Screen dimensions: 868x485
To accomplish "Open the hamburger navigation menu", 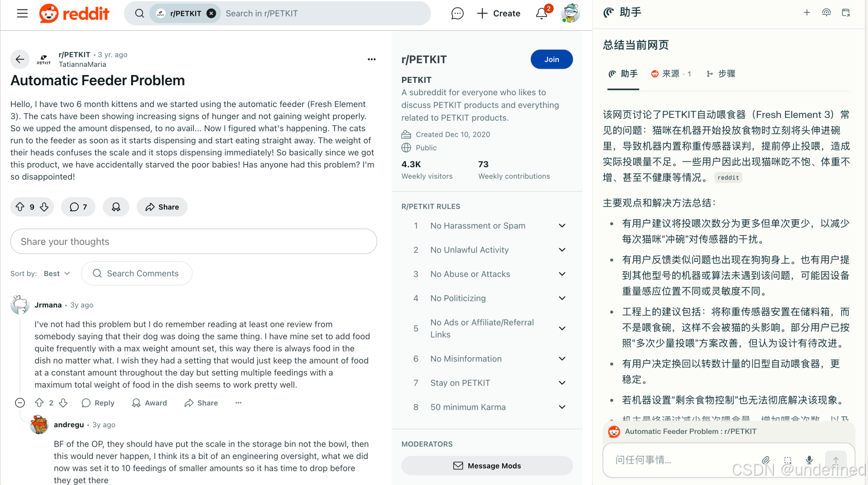I will (x=22, y=13).
